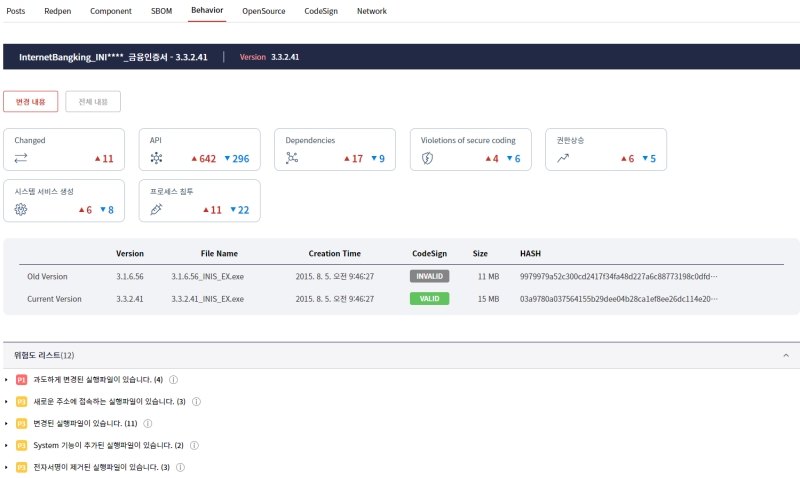
Task: Click the P3 badge on 전자서명이 제거된 row
Action: pos(21,467)
